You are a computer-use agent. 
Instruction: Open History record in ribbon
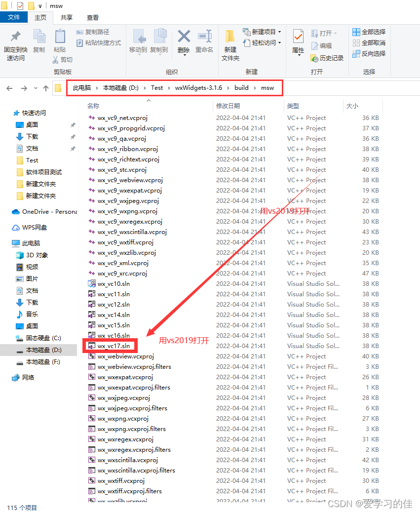(327, 58)
